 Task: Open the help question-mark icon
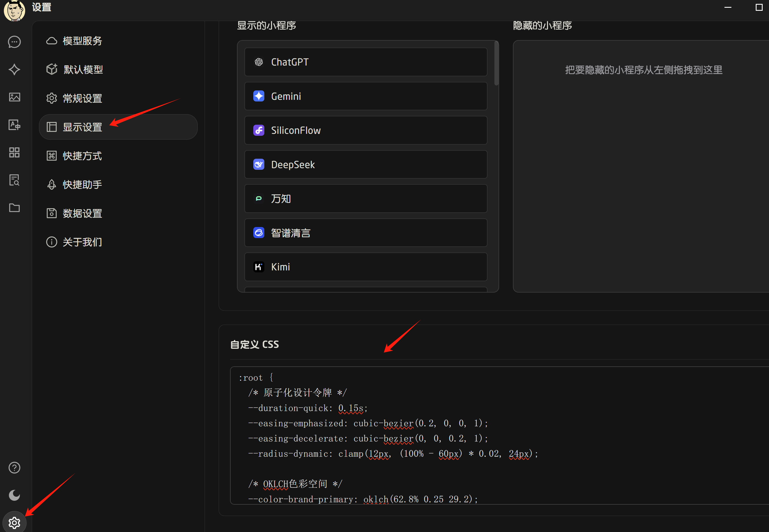click(x=14, y=468)
